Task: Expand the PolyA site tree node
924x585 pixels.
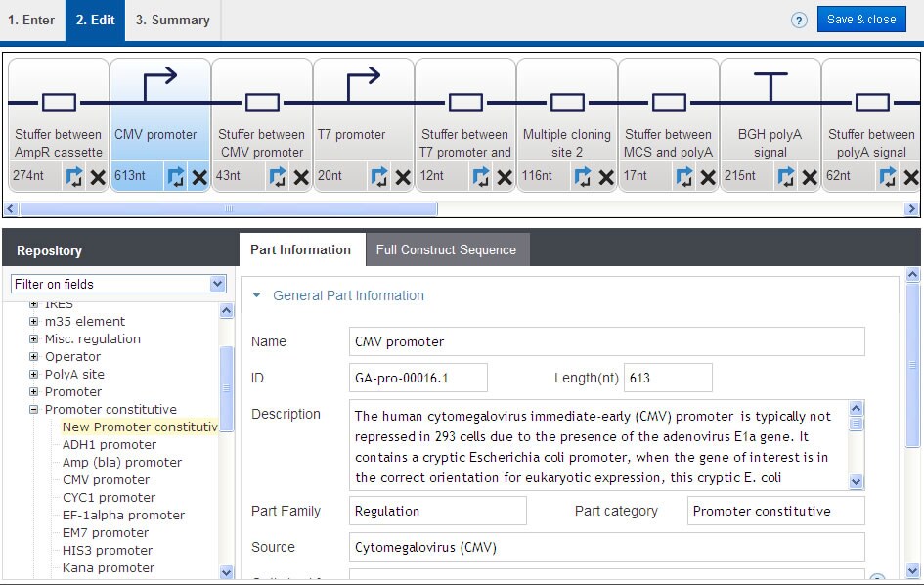Action: pyautogui.click(x=34, y=375)
